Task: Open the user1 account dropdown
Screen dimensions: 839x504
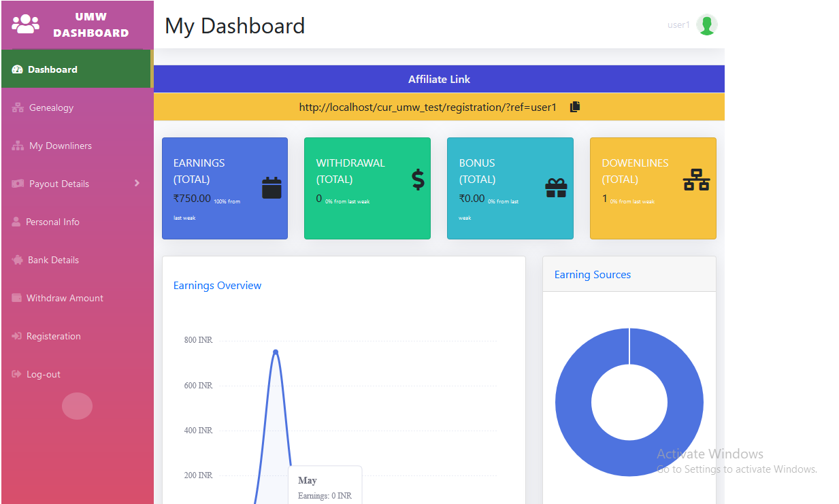Action: tap(678, 25)
